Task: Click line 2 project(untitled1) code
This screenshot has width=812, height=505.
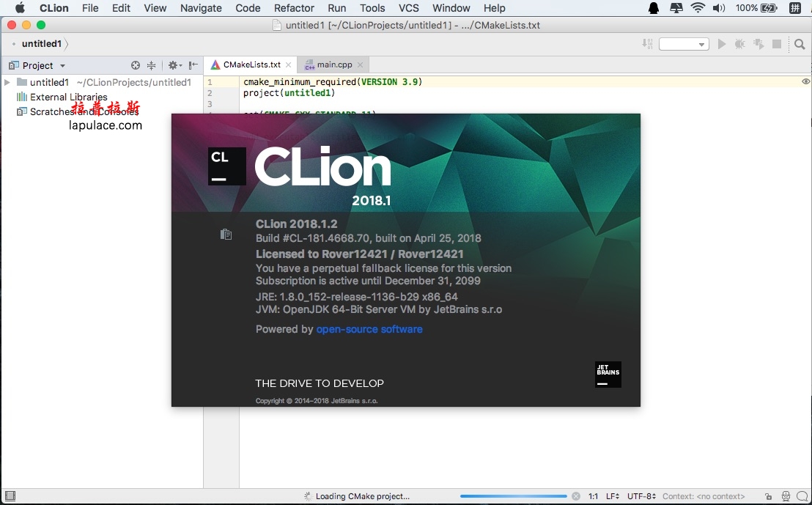Action: (289, 93)
